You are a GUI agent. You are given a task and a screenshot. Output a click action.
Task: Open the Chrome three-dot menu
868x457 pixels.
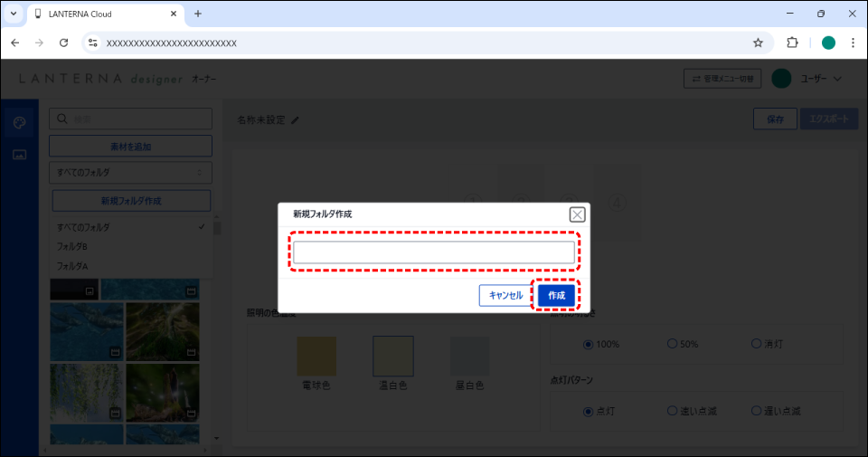coord(853,43)
